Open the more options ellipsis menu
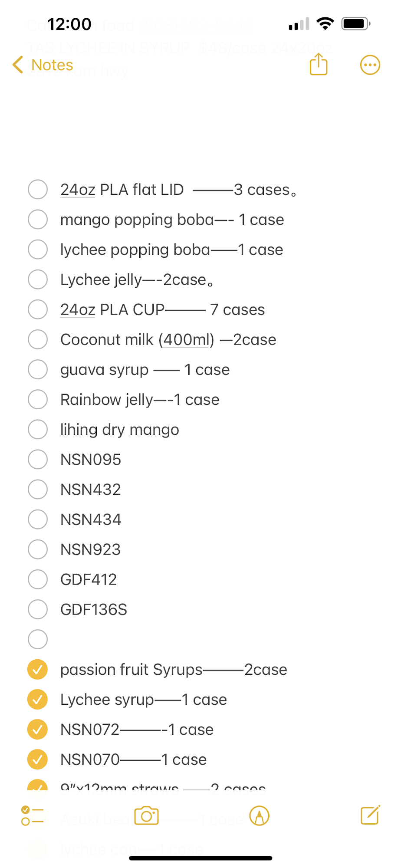Screen dimensions: 401x868 (x=370, y=65)
